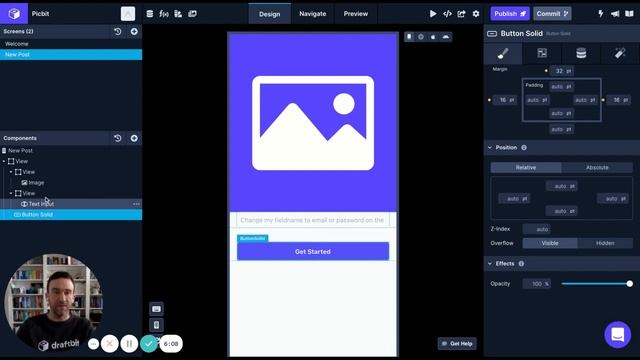Select the New Post root in component tree
640x360 pixels.
coord(20,151)
